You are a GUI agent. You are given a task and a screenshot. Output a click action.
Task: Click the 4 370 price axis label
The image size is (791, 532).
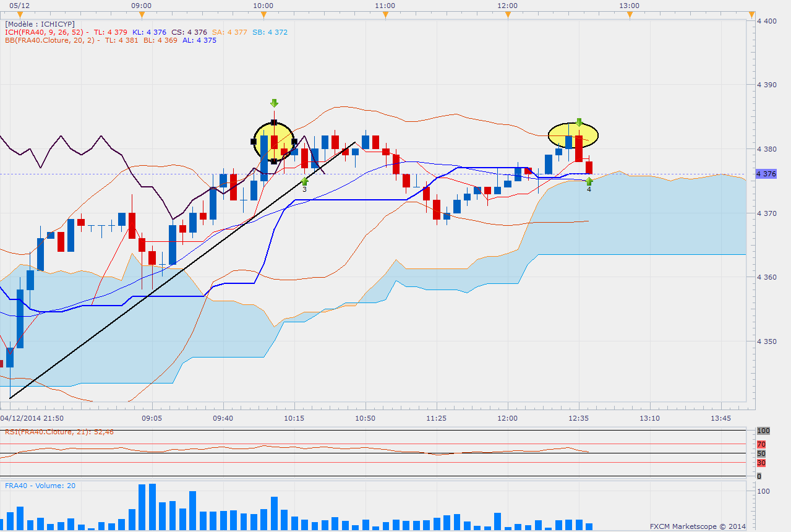coord(767,213)
